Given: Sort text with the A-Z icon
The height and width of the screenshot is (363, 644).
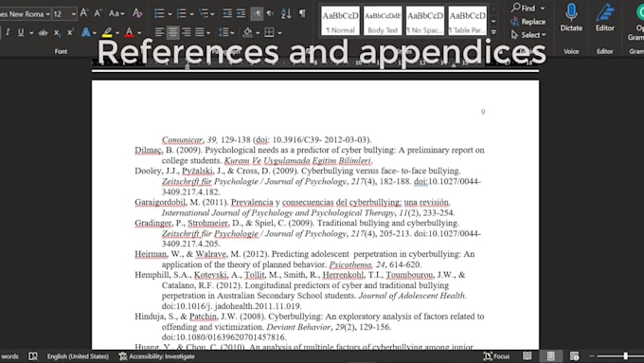Looking at the screenshot, I should point(286,13).
